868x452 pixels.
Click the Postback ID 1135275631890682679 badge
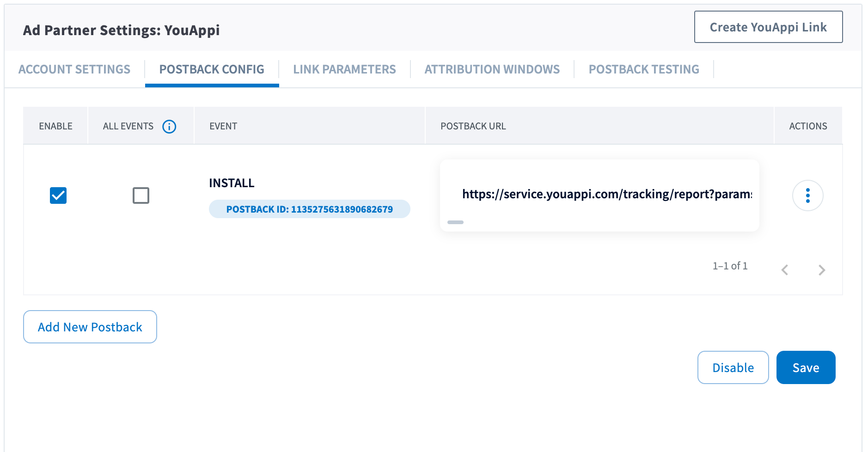tap(309, 209)
